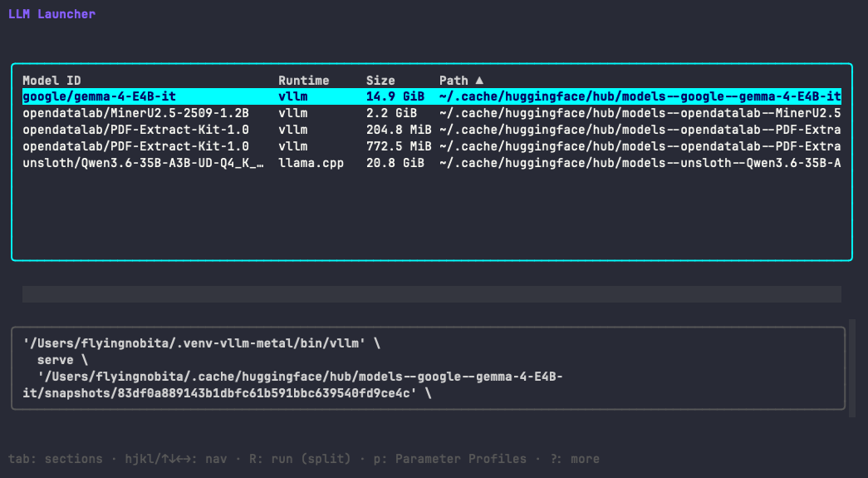Select the opendatalab/MinerU2.5-2509-1.2B row
The height and width of the screenshot is (478, 868).
[432, 113]
